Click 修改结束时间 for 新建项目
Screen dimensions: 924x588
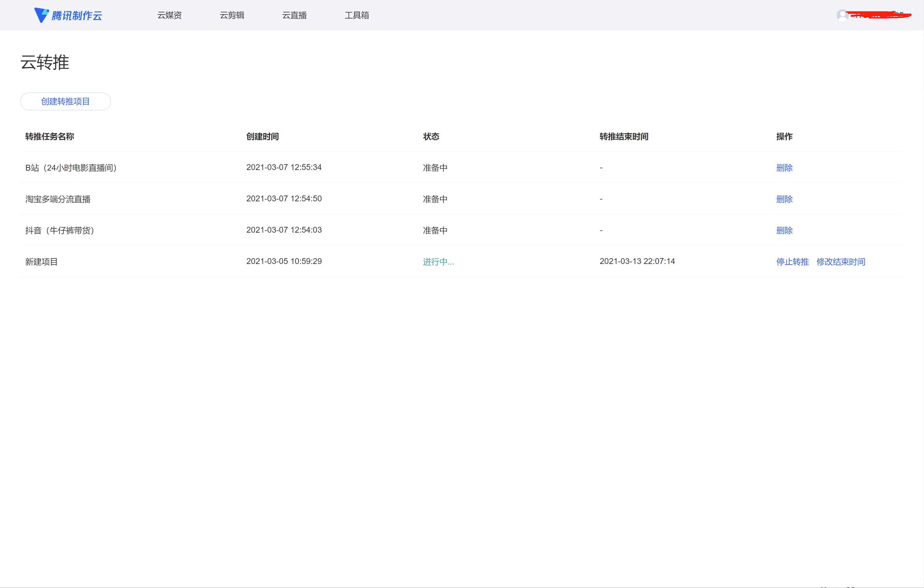[x=840, y=262]
